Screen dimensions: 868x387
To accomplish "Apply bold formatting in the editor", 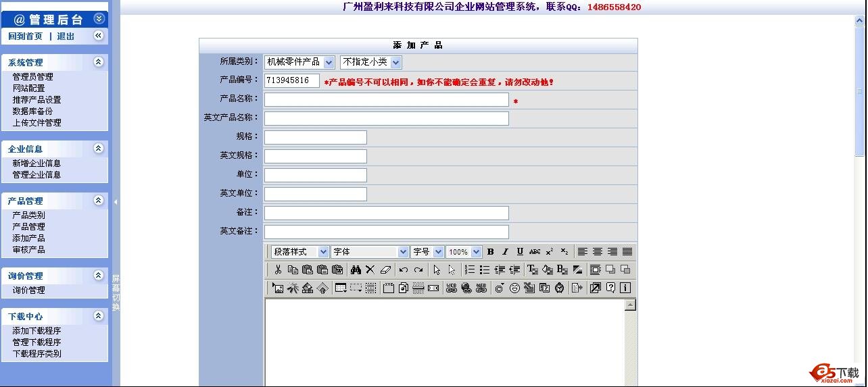I will [x=491, y=252].
